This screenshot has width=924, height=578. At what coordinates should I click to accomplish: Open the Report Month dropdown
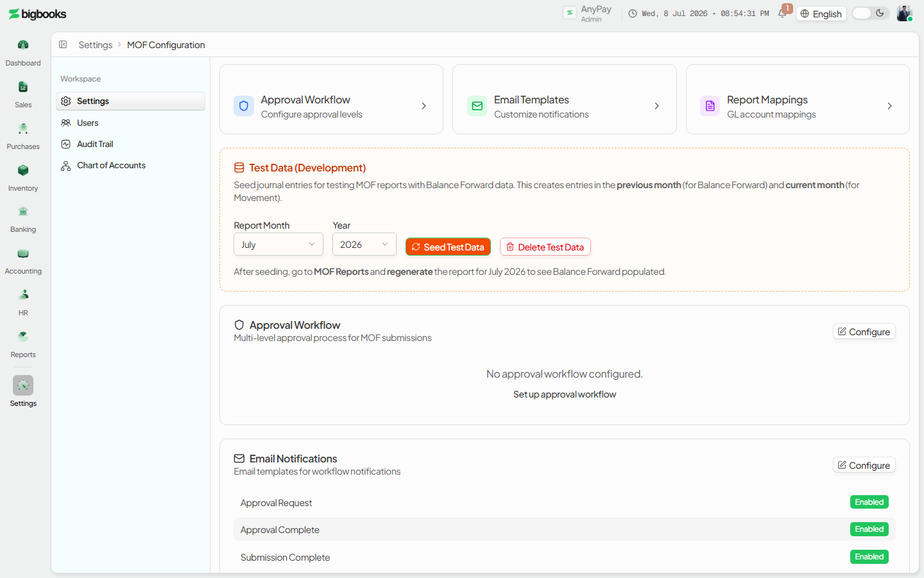278,245
